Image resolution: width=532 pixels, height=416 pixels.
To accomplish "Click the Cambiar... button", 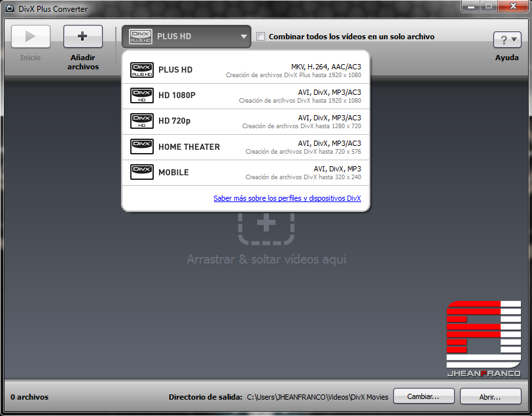I will 424,396.
